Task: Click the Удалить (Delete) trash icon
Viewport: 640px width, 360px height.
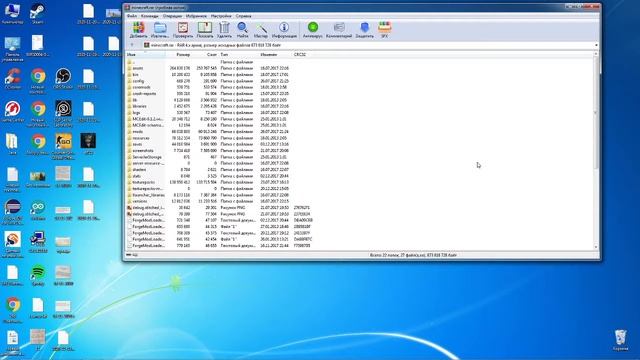Action: [x=224, y=30]
